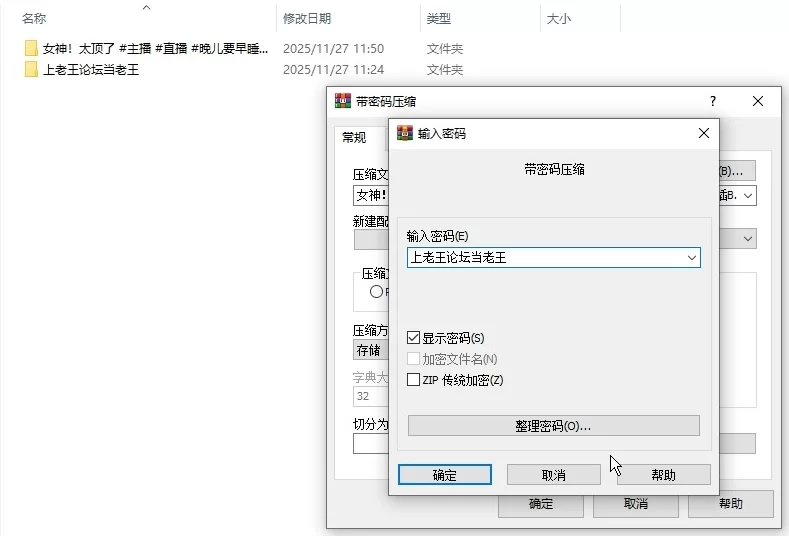
Task: Select the radio button under 压缩 group
Action: pos(377,292)
